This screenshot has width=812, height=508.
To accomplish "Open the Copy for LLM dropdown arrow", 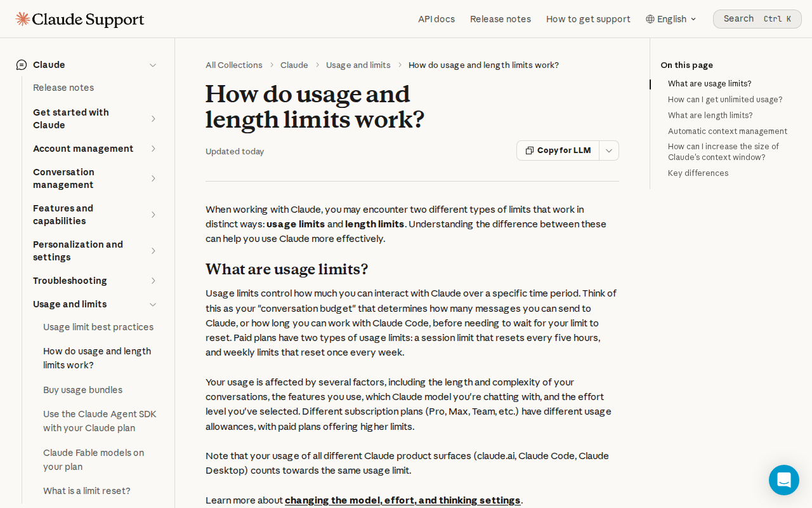I will (x=609, y=150).
